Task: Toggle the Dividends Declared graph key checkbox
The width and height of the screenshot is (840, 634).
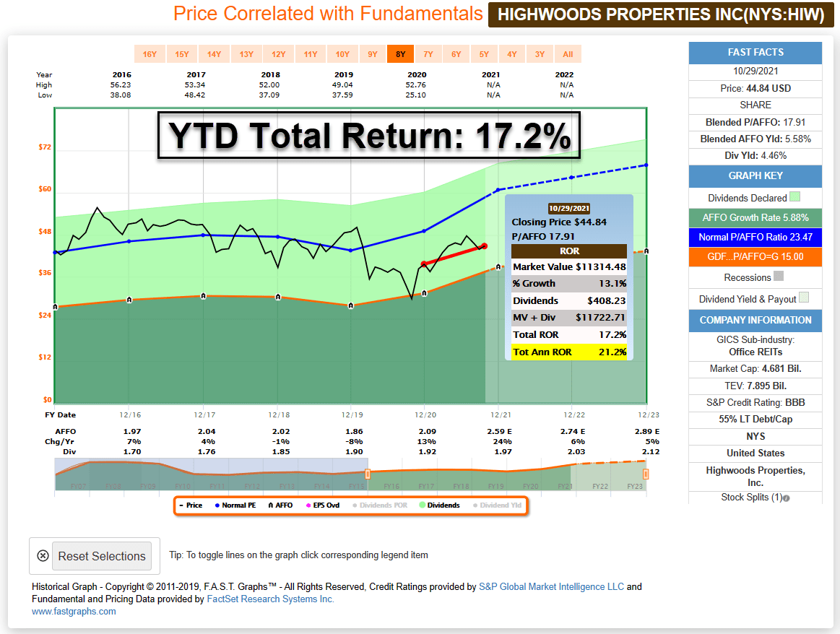Action: pos(795,197)
